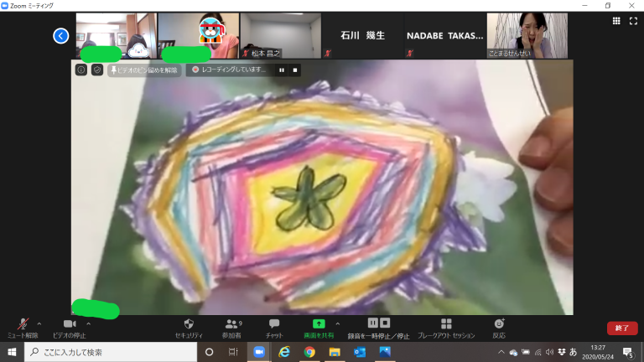Viewport: 644px width, 362px height.
Task: Click the green screen share (画面を共有) icon
Action: point(318,323)
